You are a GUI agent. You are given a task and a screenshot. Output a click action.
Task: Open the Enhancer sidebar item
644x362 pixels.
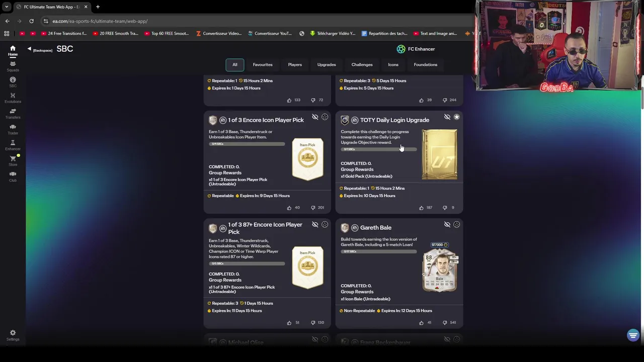[x=13, y=145]
